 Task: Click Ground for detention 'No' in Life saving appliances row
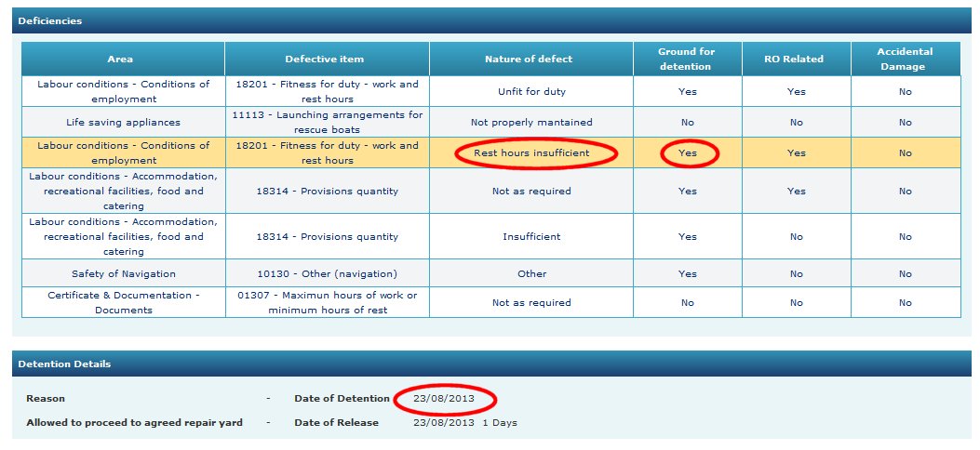pyautogui.click(x=688, y=123)
